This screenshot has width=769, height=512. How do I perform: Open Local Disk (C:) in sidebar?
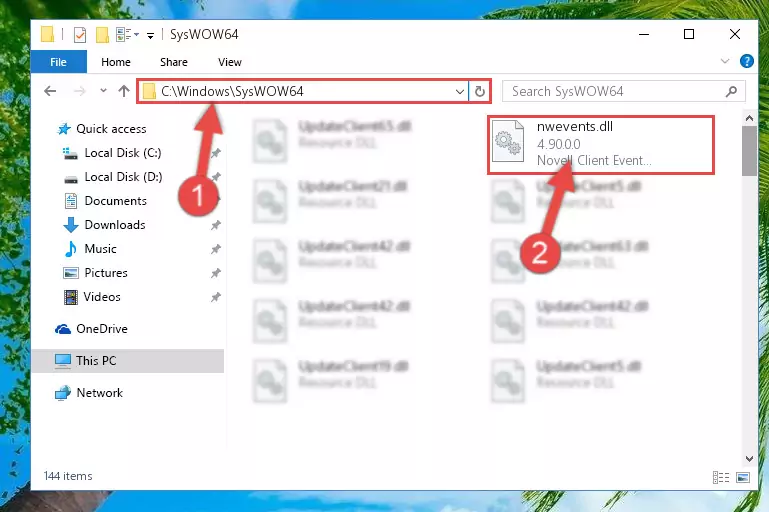click(x=123, y=153)
